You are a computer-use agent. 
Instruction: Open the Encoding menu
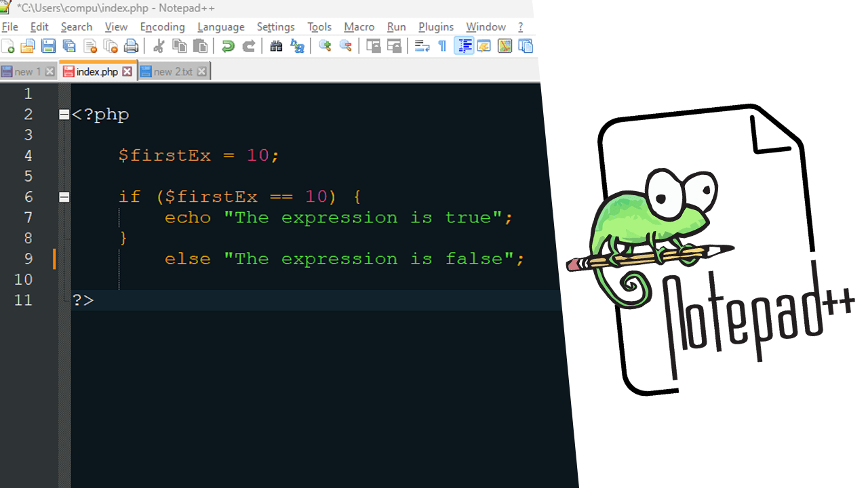(163, 27)
